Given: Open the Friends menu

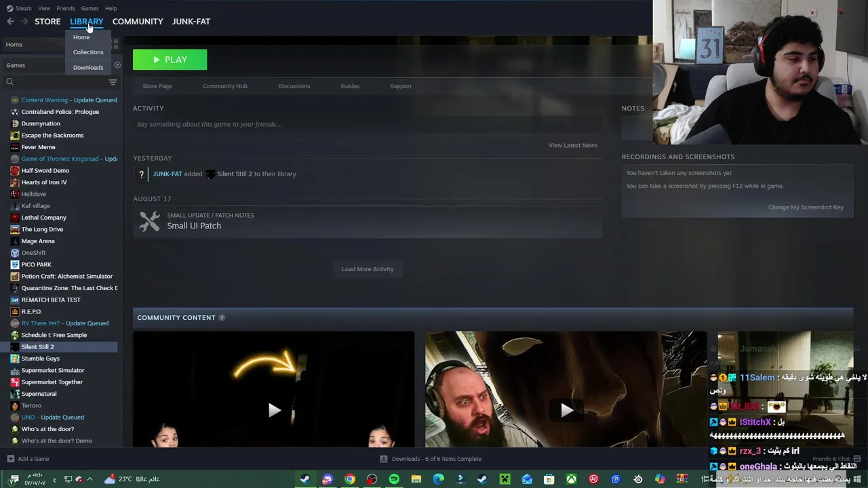Looking at the screenshot, I should 66,8.
